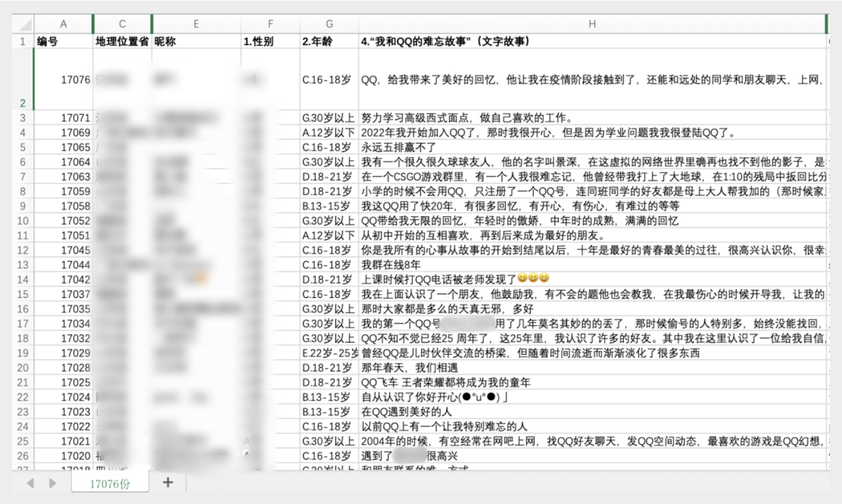
Task: Select column E header
Action: tap(196, 24)
